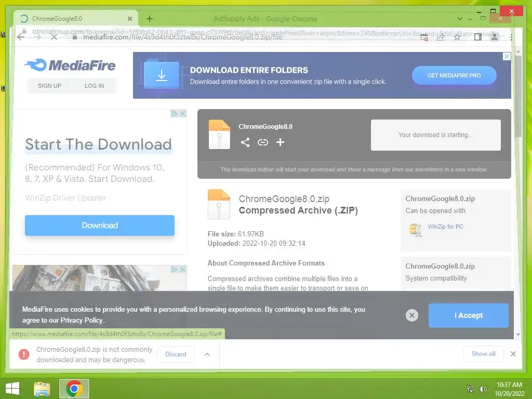Click the vertical scrollbar thumb

(518, 96)
